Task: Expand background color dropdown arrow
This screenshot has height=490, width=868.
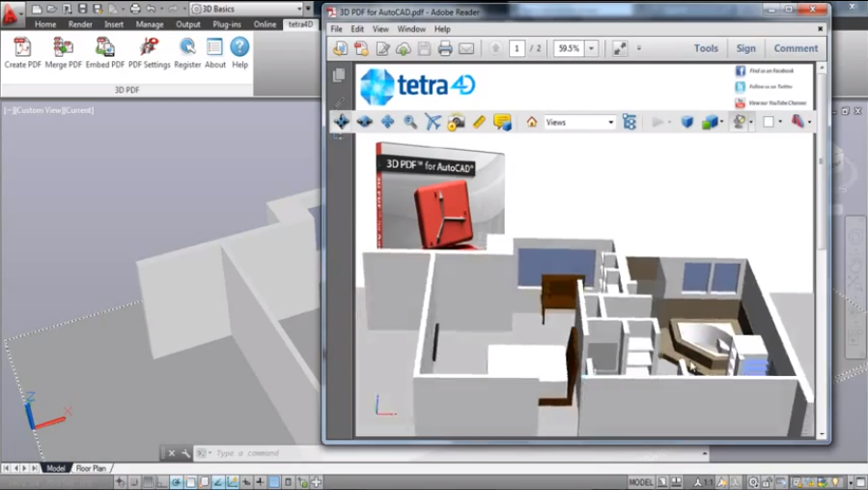Action: [x=780, y=122]
